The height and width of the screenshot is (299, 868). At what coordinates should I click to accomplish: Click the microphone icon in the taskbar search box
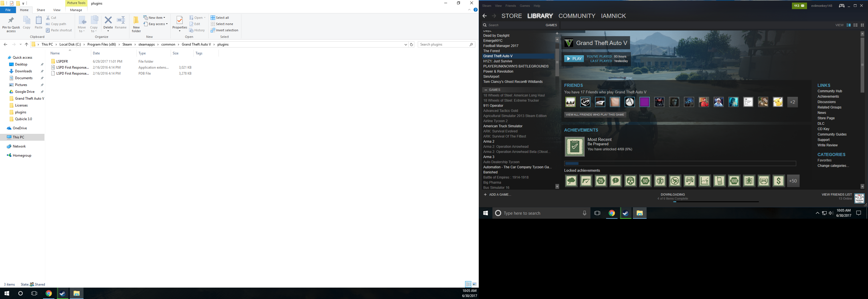coord(584,213)
